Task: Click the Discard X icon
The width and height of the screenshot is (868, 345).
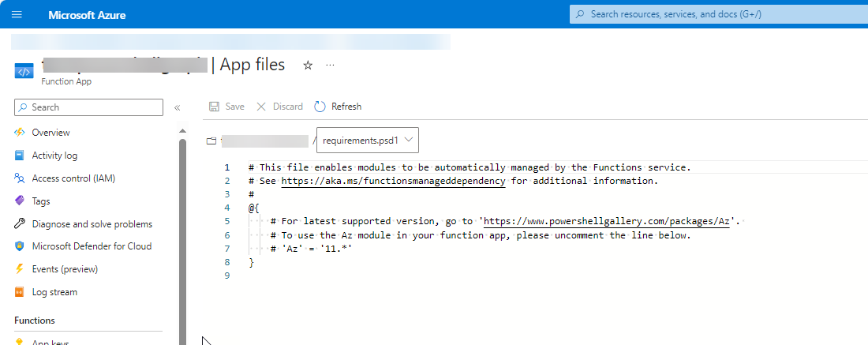Action: click(261, 107)
